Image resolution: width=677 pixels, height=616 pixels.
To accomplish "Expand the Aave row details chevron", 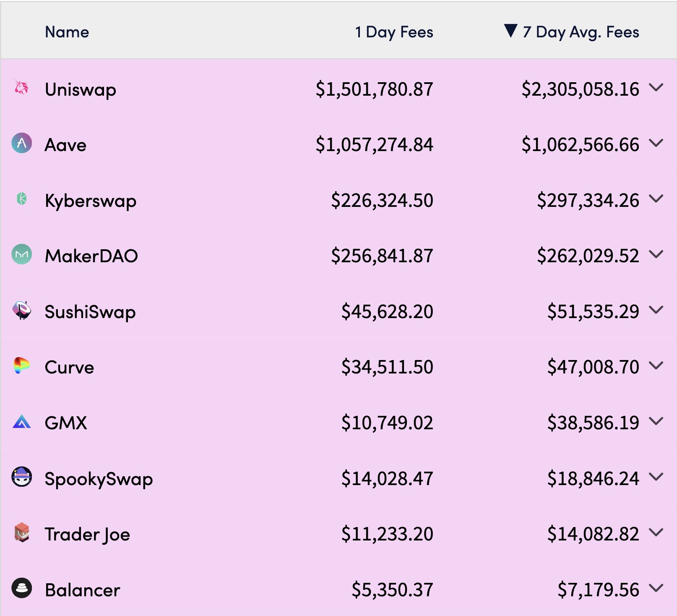I will tap(656, 143).
